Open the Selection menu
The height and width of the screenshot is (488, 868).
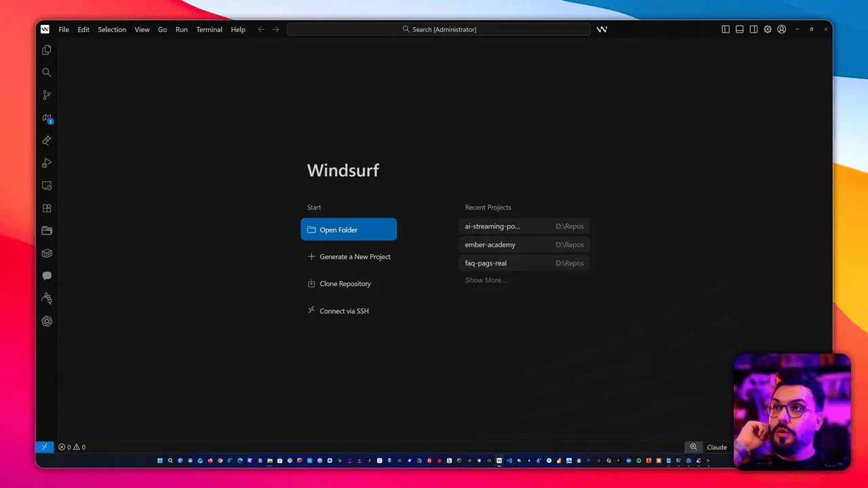(112, 30)
